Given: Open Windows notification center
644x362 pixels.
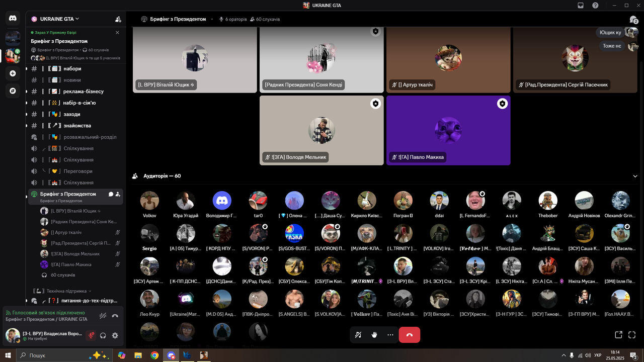Looking at the screenshot, I should [x=633, y=355].
